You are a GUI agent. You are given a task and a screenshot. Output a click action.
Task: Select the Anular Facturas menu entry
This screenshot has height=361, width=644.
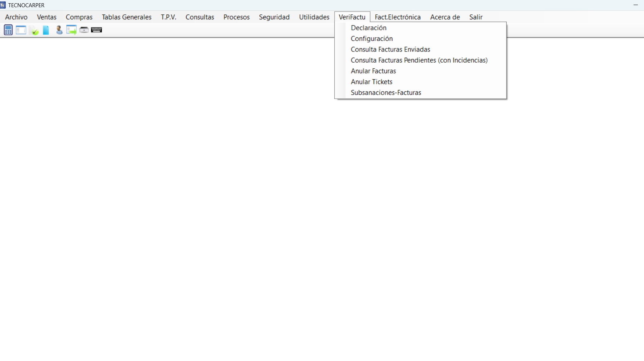tap(373, 71)
